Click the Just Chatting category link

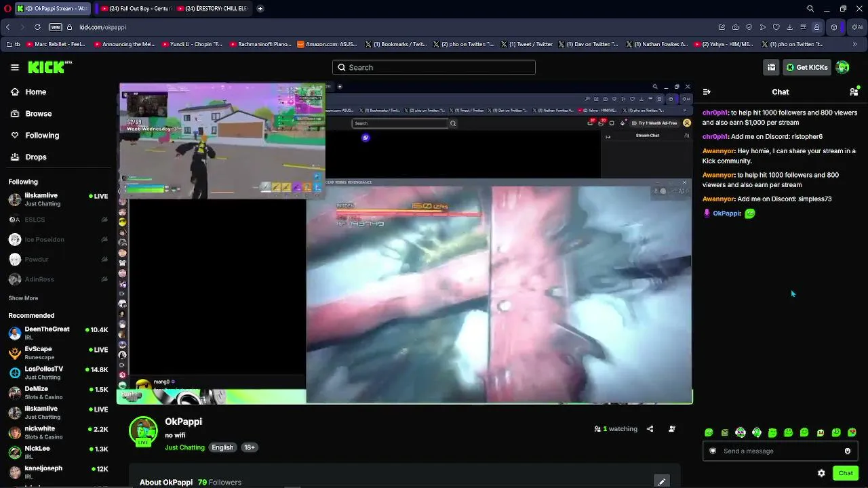(184, 447)
